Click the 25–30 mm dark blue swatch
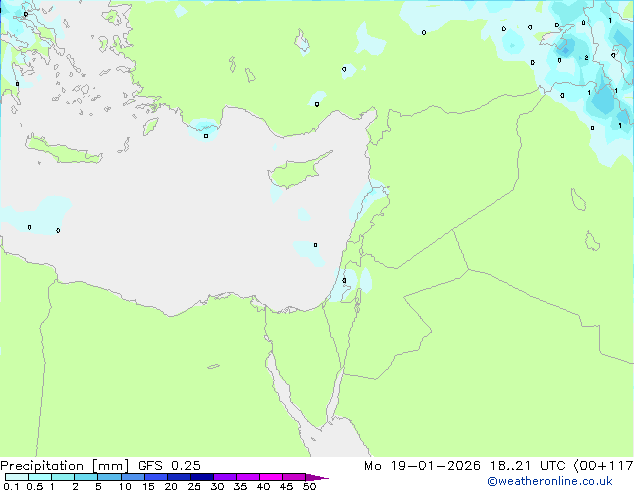The width and height of the screenshot is (634, 490). click(201, 477)
